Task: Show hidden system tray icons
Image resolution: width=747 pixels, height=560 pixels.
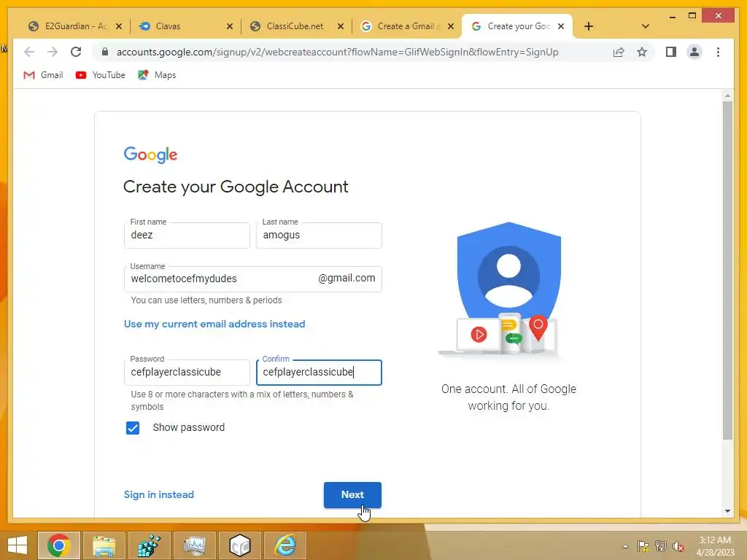Action: pyautogui.click(x=625, y=546)
